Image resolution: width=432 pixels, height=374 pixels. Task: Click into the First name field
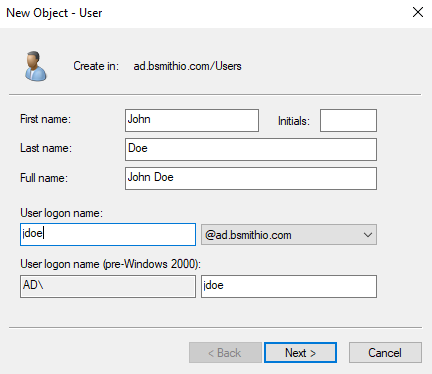(x=192, y=120)
